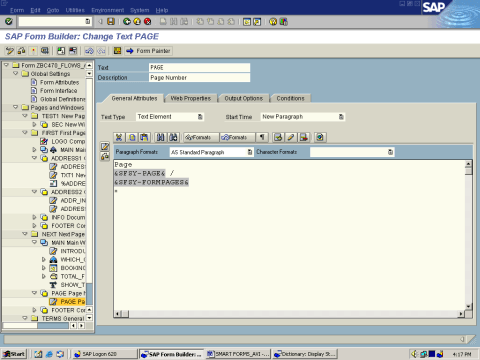Expand the INFO Document node

[34, 217]
